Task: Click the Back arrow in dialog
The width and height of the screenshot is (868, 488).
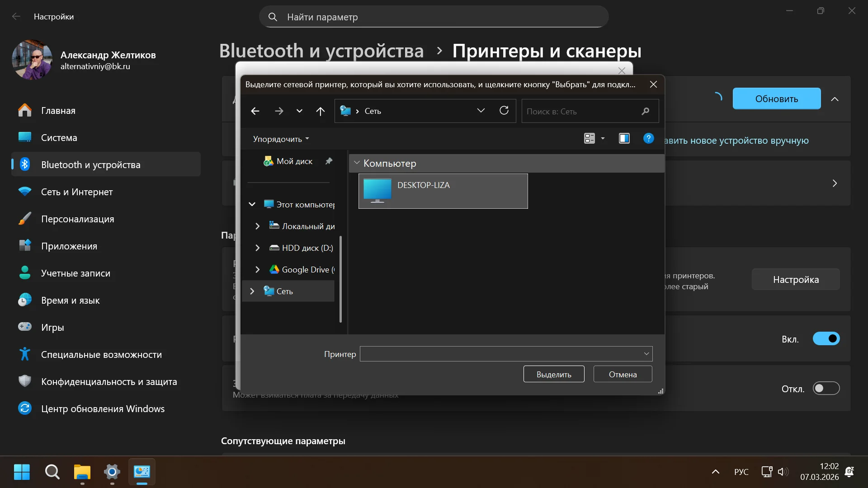Action: coord(255,111)
